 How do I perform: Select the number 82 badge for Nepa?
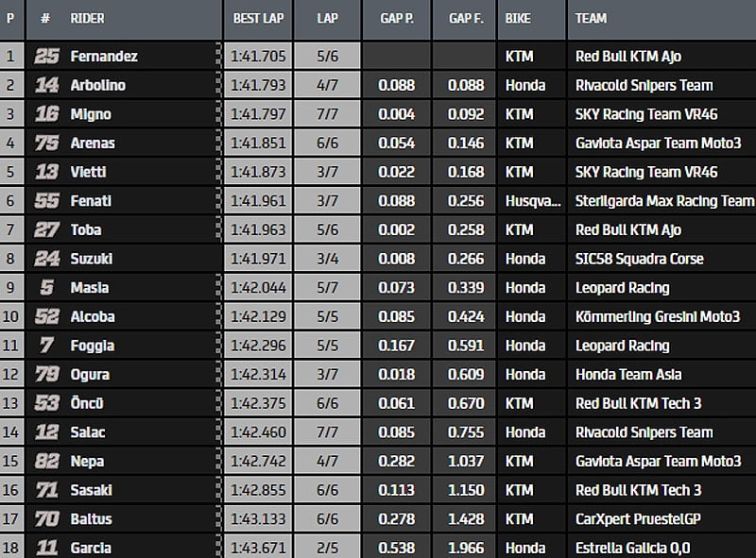point(46,461)
